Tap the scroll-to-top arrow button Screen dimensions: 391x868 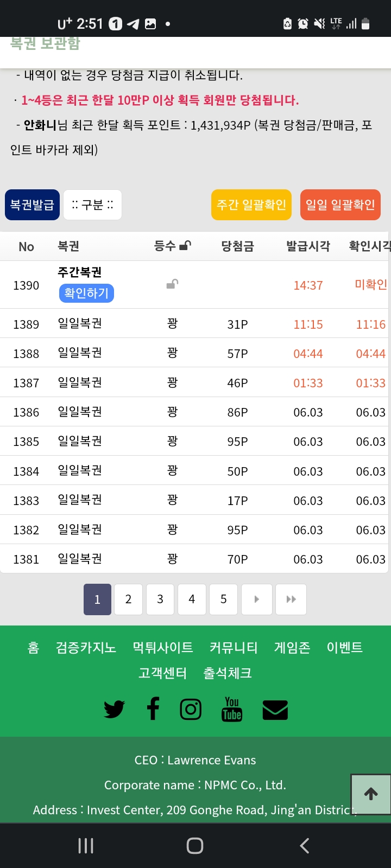pyautogui.click(x=371, y=794)
